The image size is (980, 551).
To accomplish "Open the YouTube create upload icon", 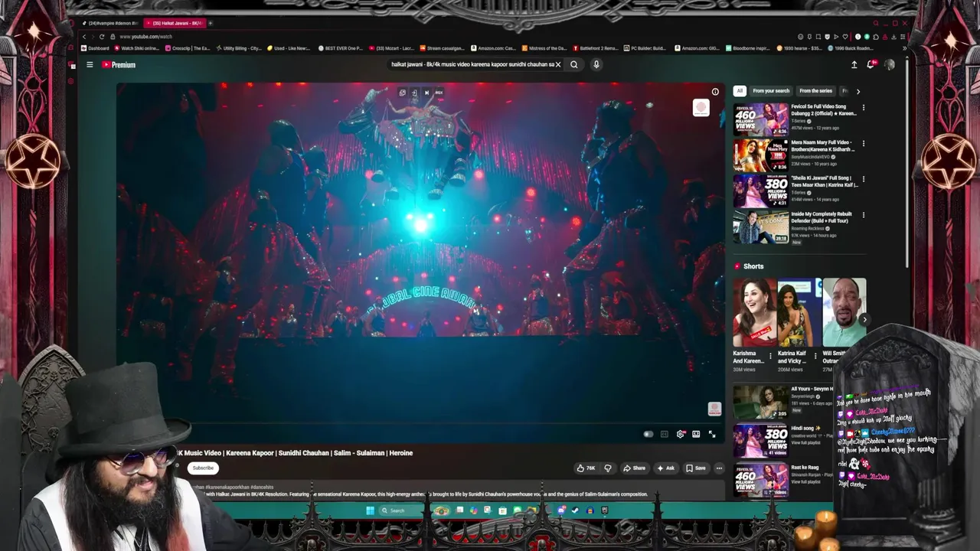I will click(854, 65).
